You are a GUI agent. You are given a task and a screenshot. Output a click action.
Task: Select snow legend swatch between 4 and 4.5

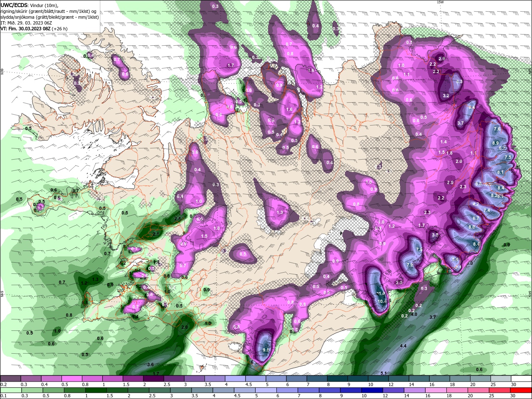pyautogui.click(x=235, y=379)
